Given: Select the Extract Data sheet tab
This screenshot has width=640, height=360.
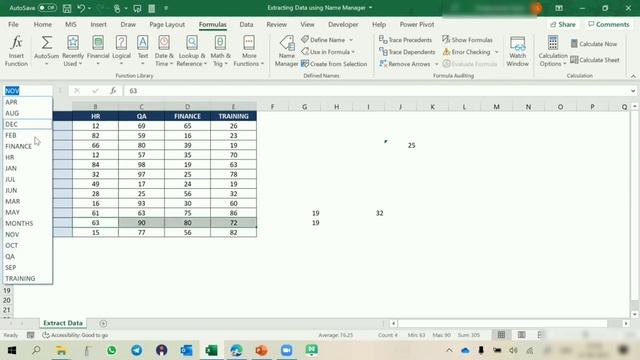Looking at the screenshot, I should click(x=63, y=323).
